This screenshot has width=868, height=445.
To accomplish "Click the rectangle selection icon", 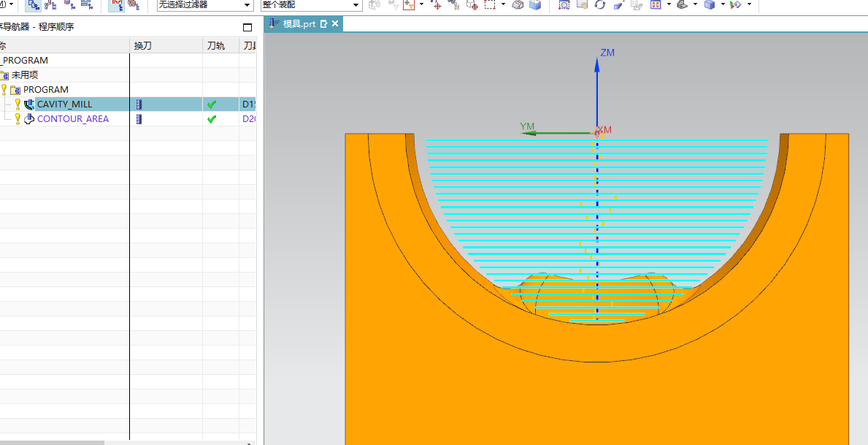I will [489, 5].
